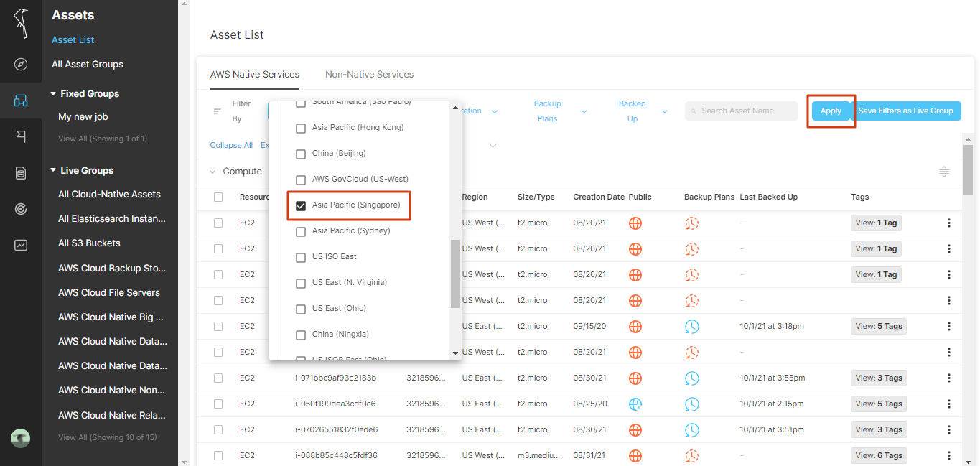980x466 pixels.
Task: Check the US ISO East box
Action: (301, 257)
